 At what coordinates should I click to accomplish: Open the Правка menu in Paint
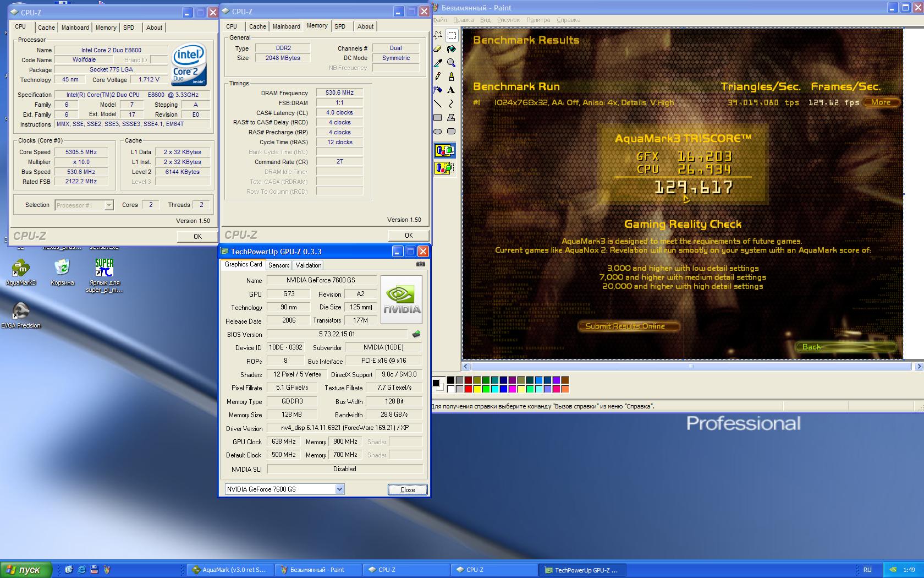[x=463, y=20]
